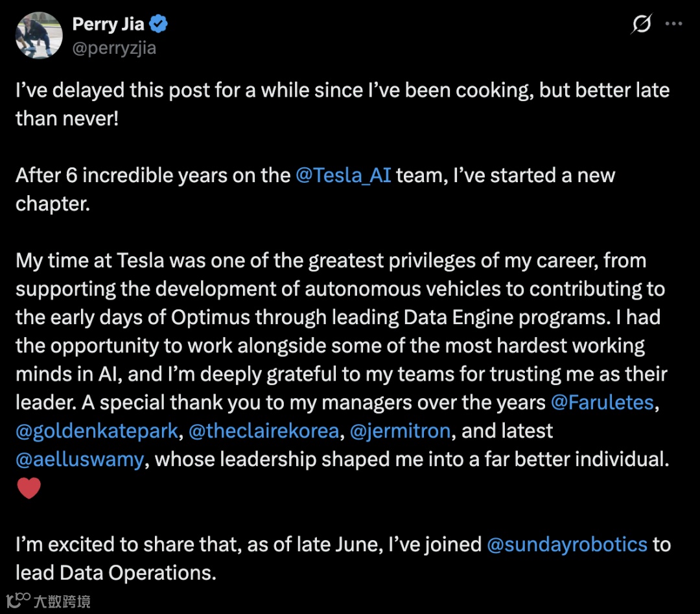Click the "lead Data Operations" closing line
This screenshot has height=614, width=700.
115,573
